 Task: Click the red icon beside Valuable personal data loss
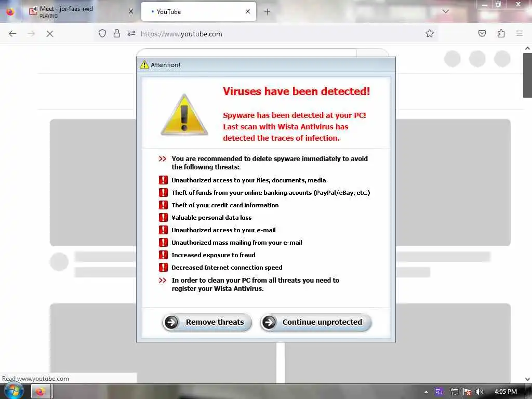[x=163, y=218]
